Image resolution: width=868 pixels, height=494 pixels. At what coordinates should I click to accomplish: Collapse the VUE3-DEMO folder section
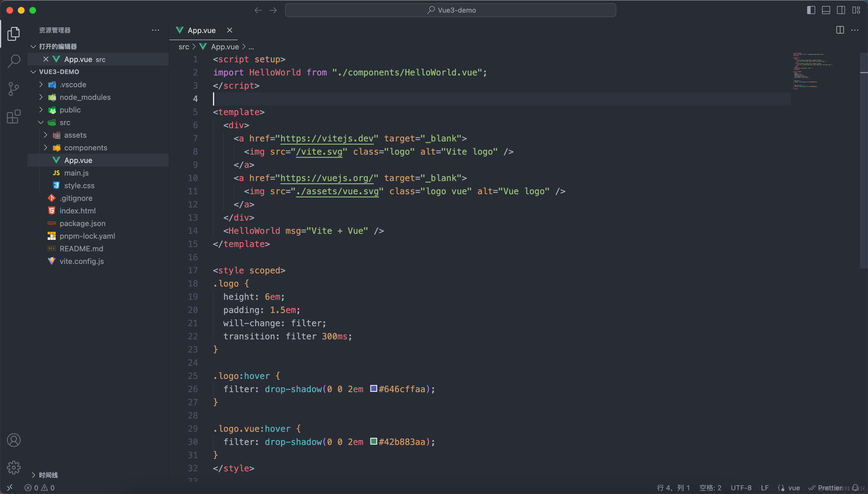(33, 72)
